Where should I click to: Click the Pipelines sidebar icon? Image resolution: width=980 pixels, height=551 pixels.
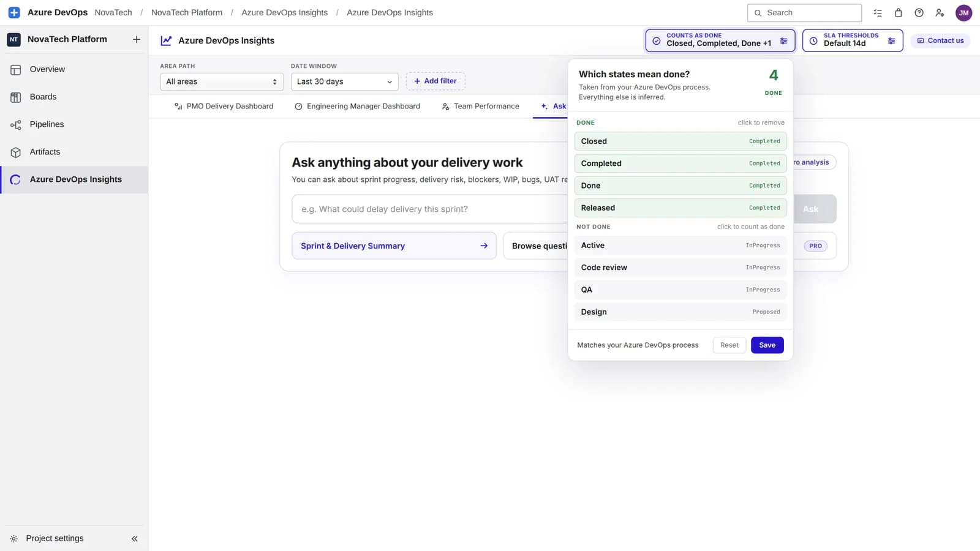point(16,124)
